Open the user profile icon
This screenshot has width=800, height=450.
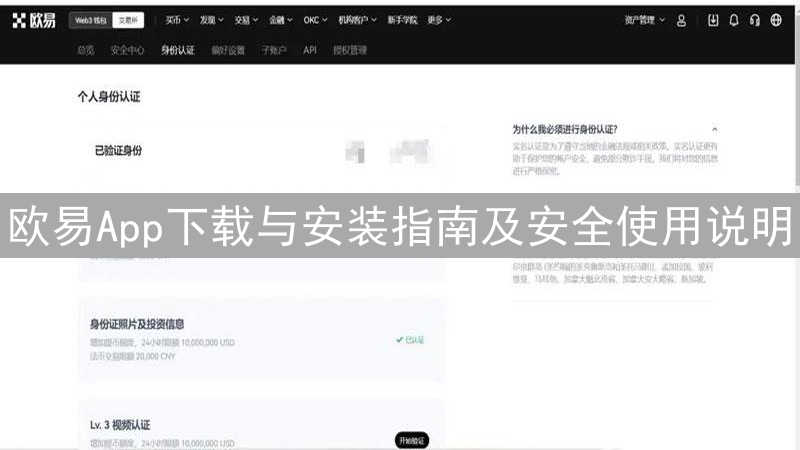(x=681, y=20)
